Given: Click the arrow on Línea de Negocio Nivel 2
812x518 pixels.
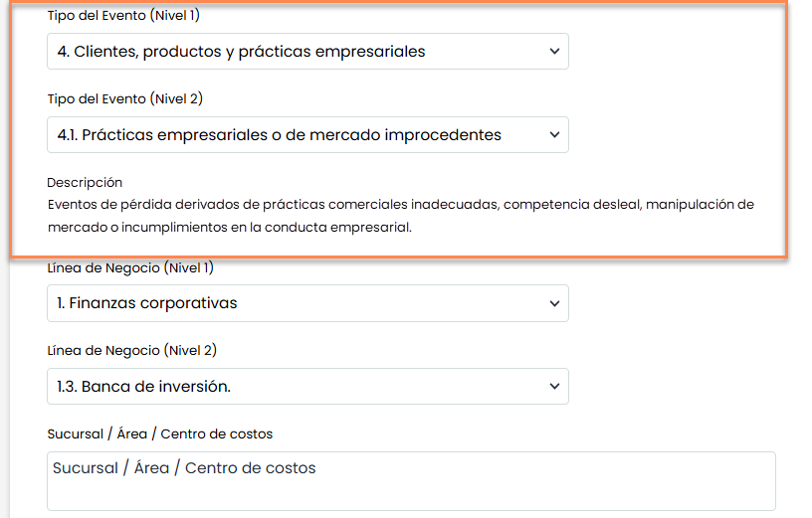Looking at the screenshot, I should (x=554, y=387).
